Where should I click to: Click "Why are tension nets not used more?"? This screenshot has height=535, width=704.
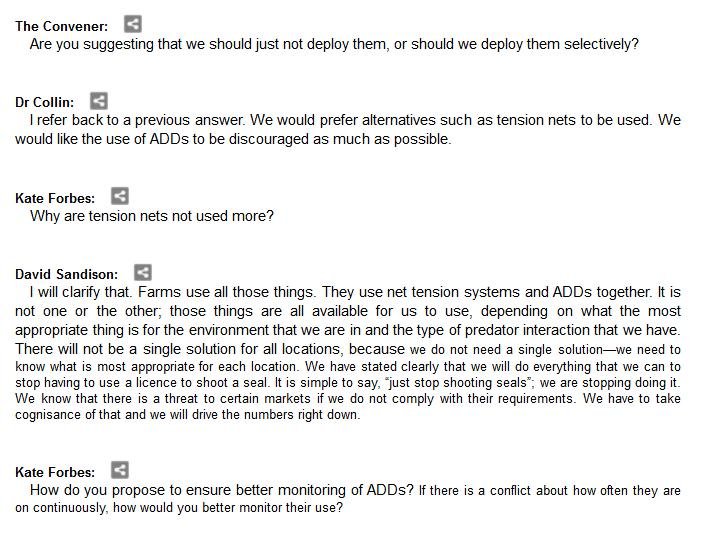click(x=152, y=215)
